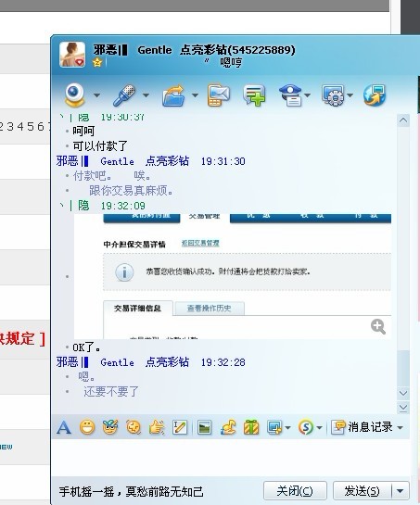Expand the webcam video options arrow
The image size is (420, 505).
[x=96, y=95]
